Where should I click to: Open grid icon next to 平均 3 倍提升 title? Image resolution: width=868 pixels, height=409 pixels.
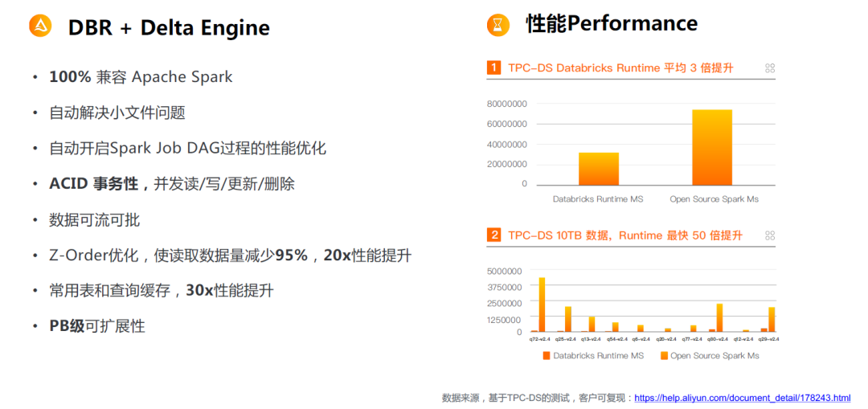(769, 68)
